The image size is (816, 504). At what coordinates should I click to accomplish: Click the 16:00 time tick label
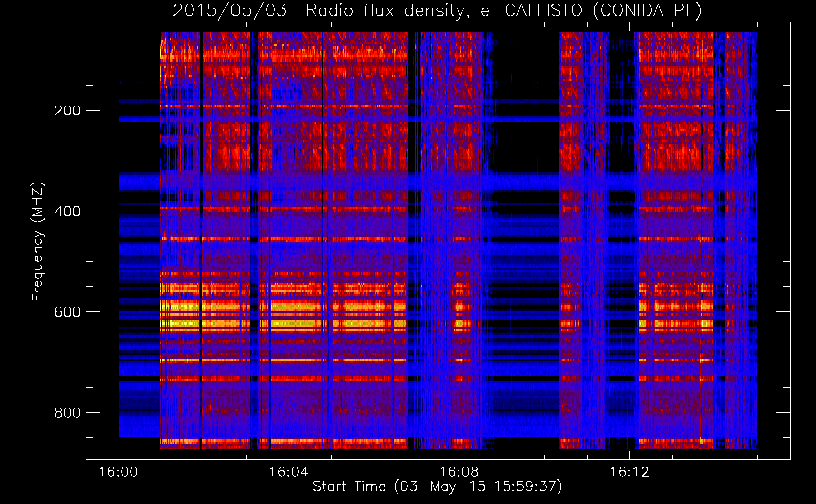[119, 472]
